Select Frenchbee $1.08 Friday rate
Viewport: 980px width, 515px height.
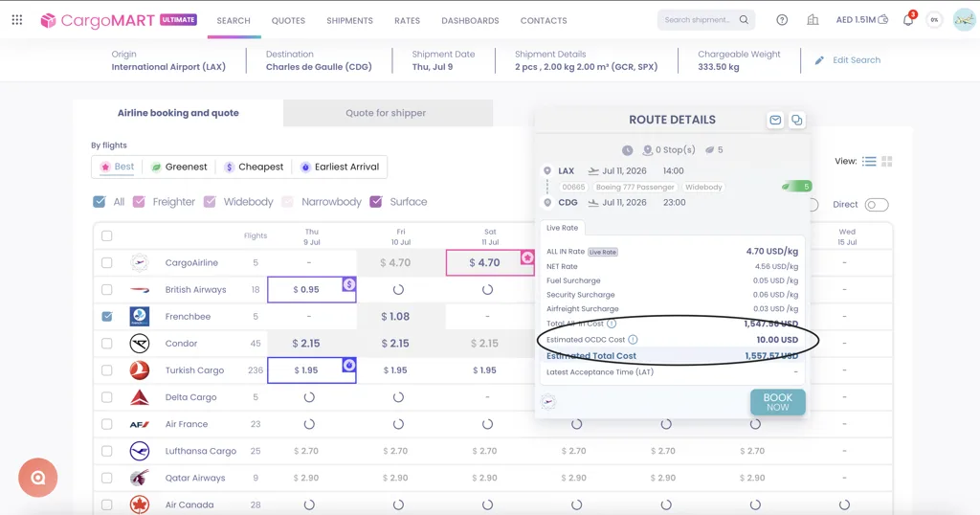(395, 316)
